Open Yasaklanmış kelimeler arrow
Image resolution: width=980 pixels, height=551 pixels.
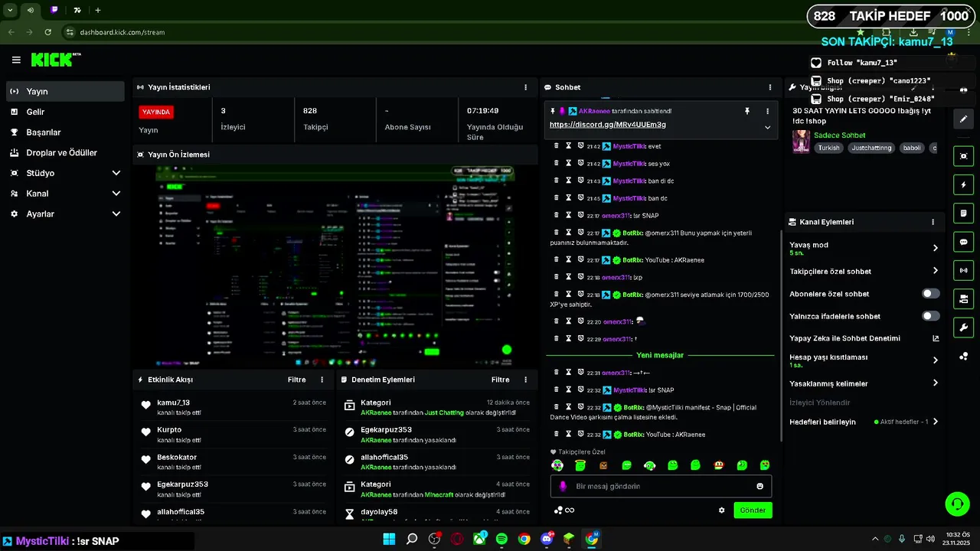click(935, 383)
